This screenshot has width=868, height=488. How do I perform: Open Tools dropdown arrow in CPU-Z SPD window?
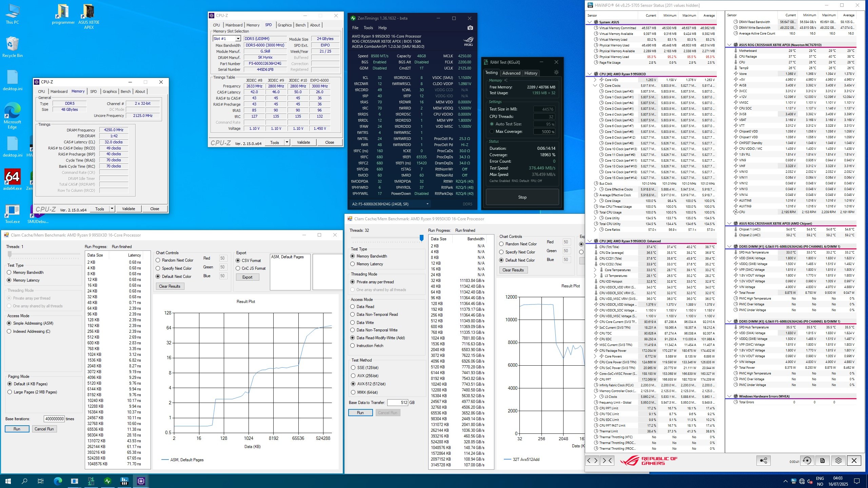coord(287,142)
